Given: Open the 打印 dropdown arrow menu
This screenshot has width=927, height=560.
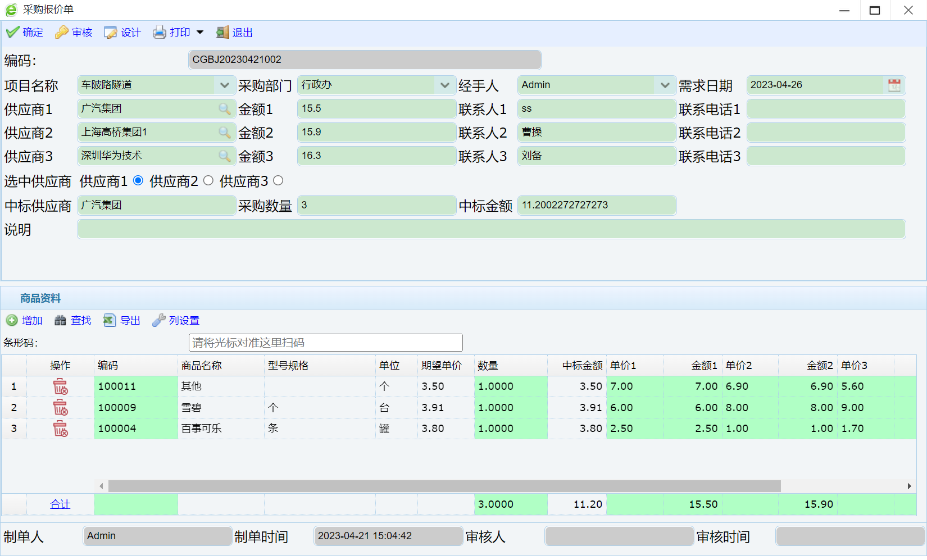Looking at the screenshot, I should tap(200, 33).
